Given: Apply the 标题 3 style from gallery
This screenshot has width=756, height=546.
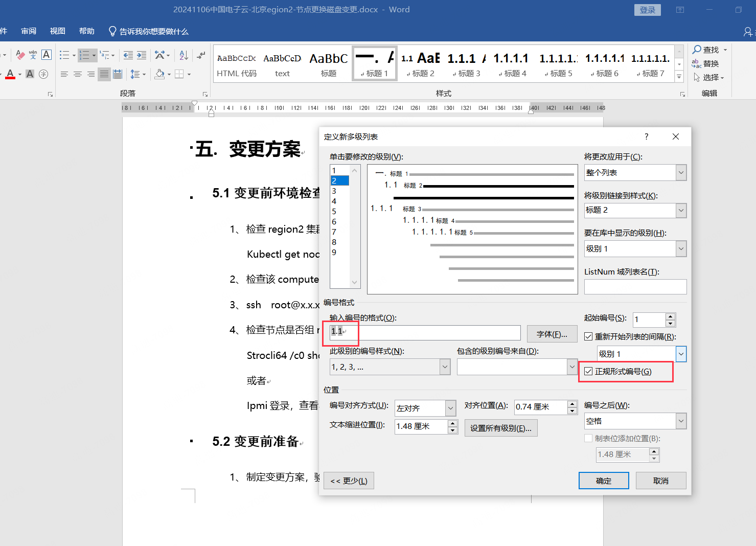Looking at the screenshot, I should 466,64.
